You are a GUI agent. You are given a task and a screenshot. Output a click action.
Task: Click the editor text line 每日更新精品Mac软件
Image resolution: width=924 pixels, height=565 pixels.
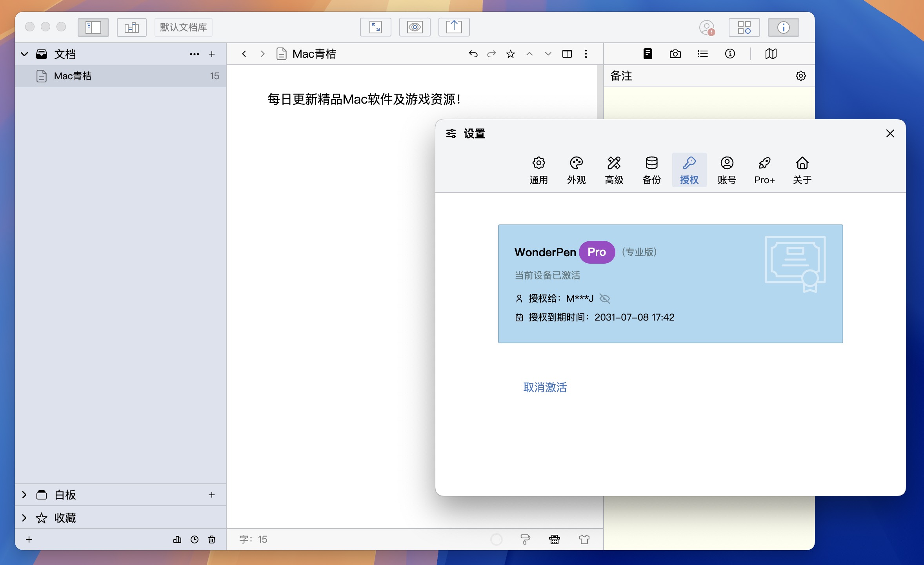(364, 99)
